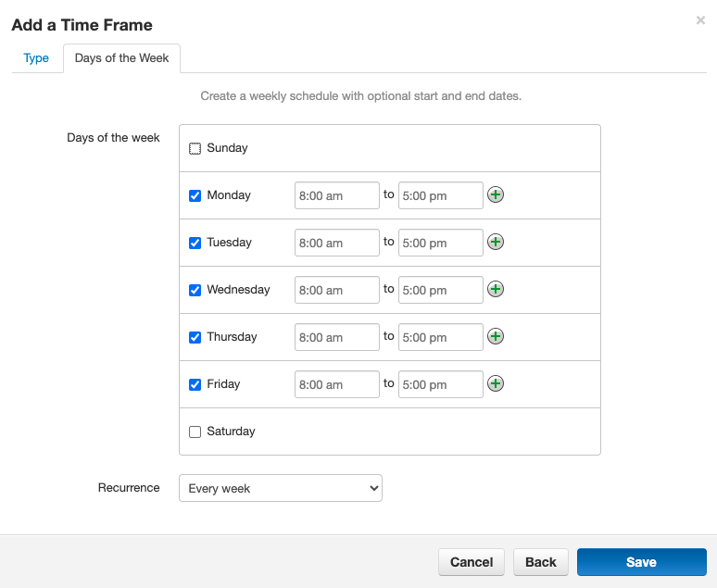Add another time range for Thursday

(x=496, y=336)
